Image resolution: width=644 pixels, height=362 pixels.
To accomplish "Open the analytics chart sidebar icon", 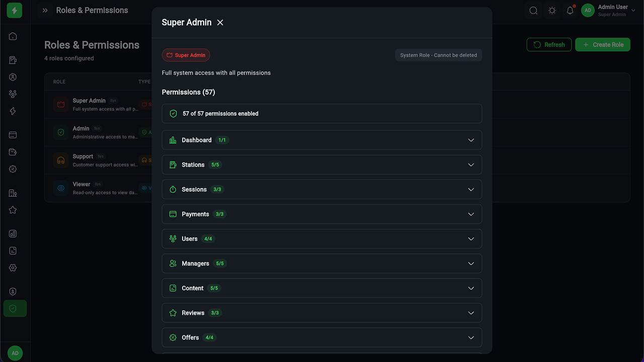I will (x=13, y=234).
